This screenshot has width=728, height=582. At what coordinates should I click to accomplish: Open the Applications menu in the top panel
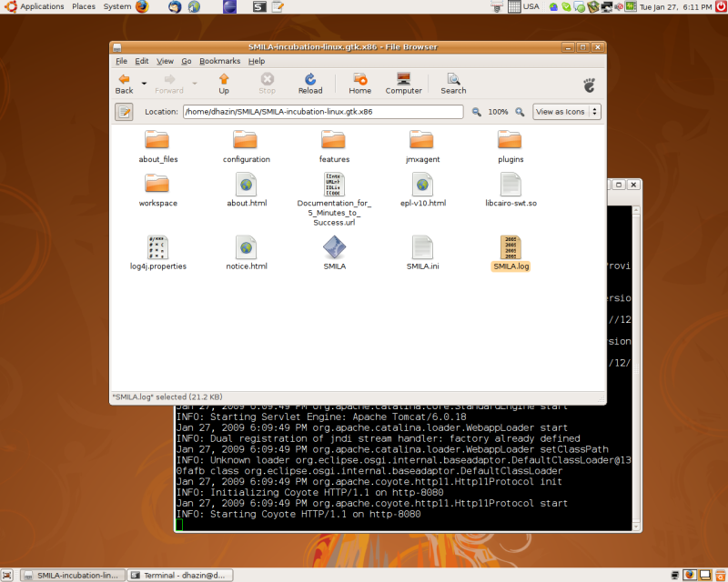tap(42, 6)
